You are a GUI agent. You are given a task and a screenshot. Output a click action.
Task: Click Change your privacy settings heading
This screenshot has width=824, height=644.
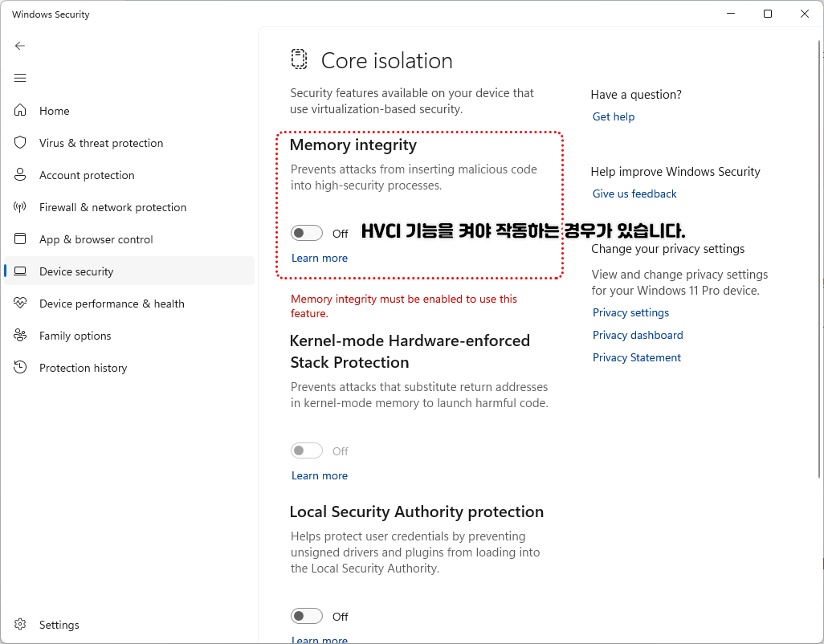click(x=668, y=249)
